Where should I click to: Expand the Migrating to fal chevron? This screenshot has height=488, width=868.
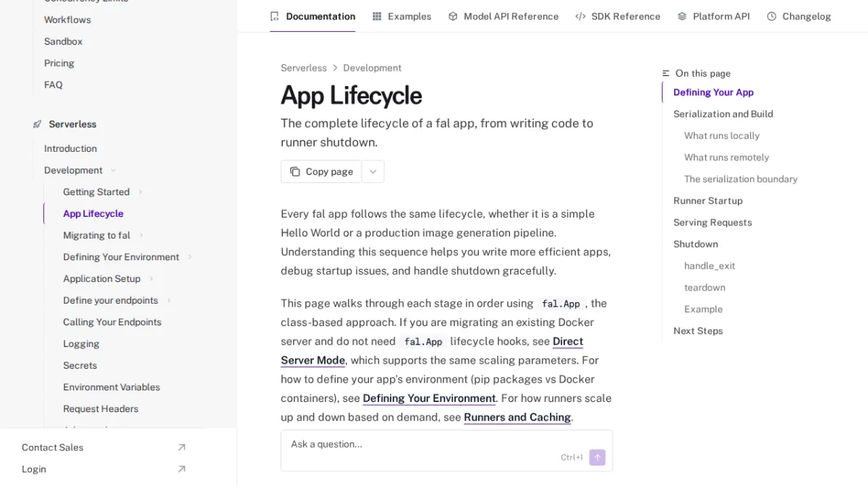(141, 236)
